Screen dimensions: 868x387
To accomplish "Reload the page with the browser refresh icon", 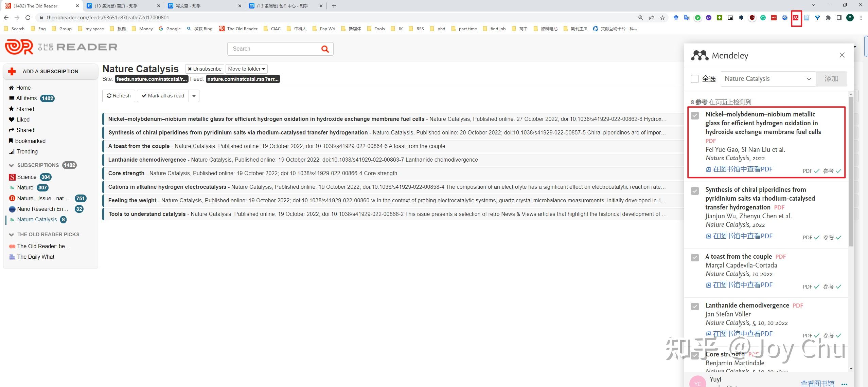I will coord(28,18).
